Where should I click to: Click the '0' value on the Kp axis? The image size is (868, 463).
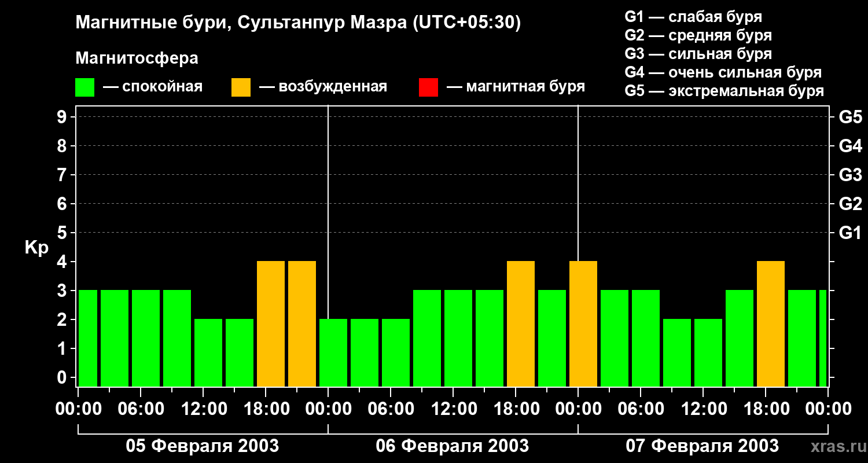coord(63,377)
